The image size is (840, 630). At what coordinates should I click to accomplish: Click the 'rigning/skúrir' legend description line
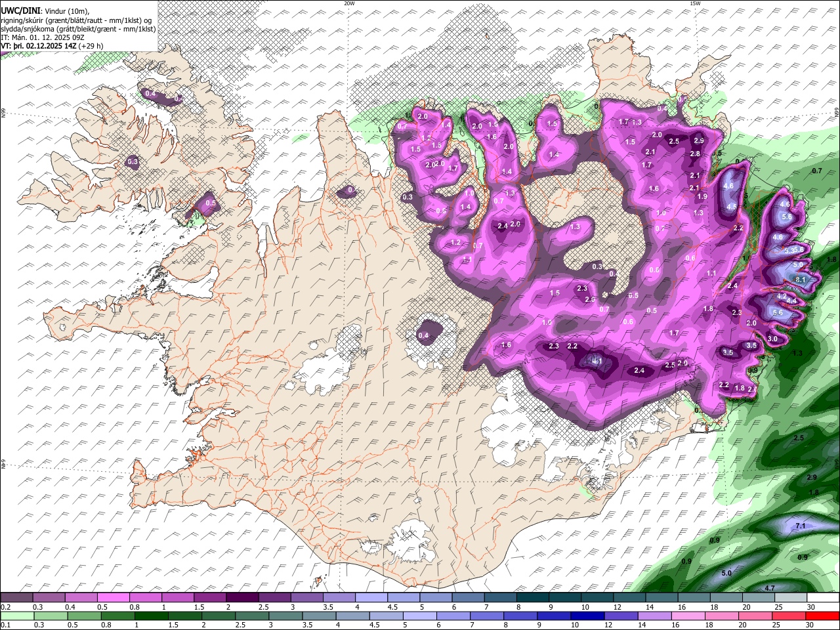(x=76, y=20)
